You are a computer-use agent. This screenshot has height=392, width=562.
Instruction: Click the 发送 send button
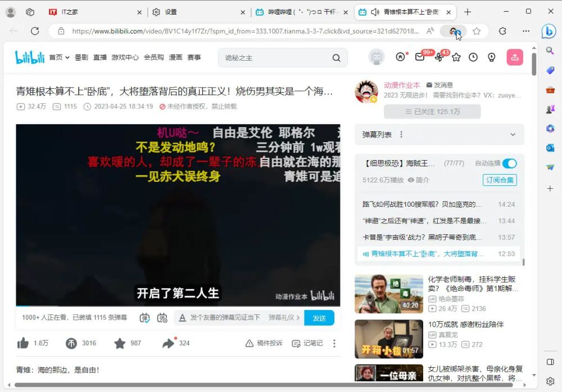tap(319, 318)
